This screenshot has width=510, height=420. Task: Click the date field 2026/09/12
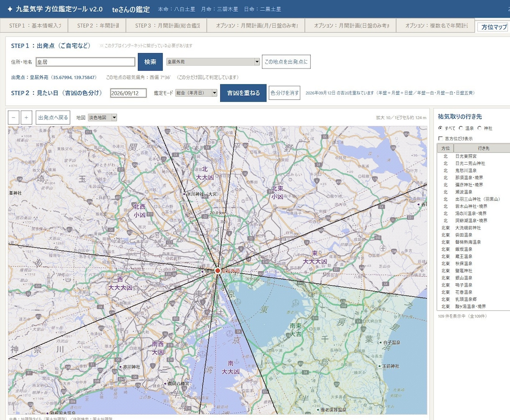128,93
